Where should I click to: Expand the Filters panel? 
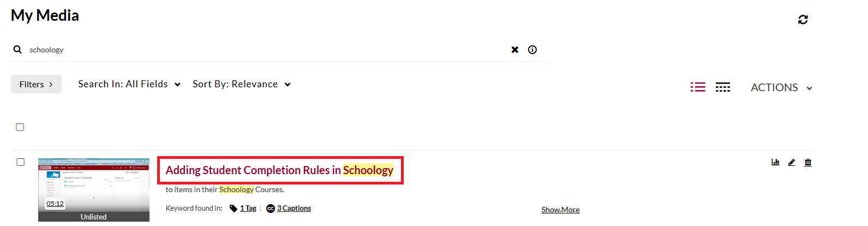point(36,84)
